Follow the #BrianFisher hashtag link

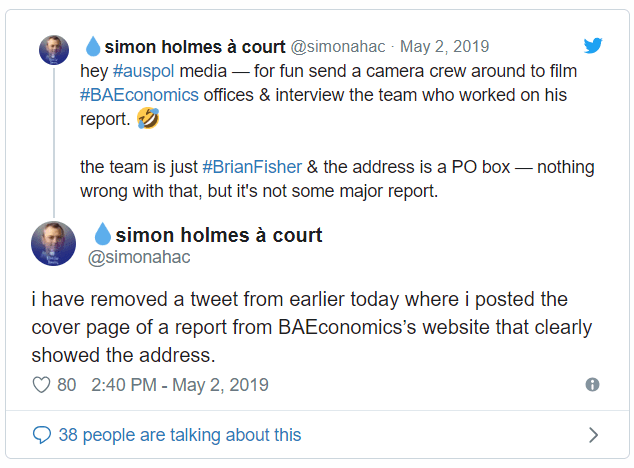245,166
